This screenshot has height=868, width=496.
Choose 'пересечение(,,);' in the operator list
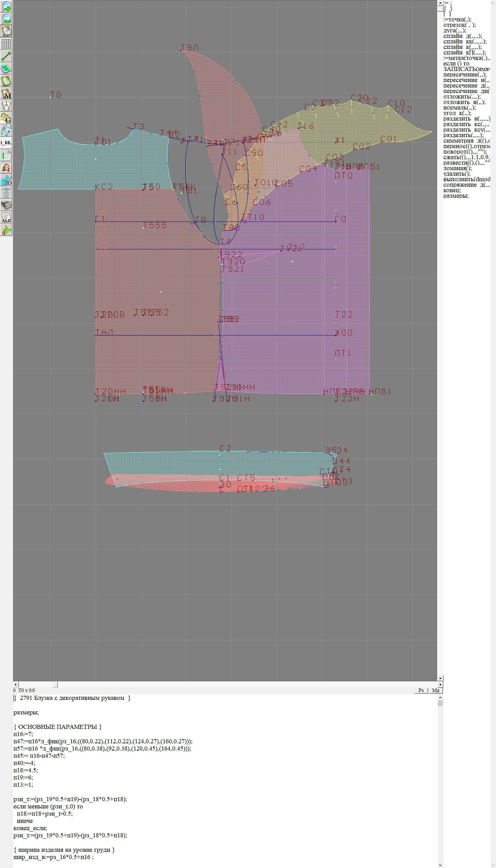pos(464,75)
